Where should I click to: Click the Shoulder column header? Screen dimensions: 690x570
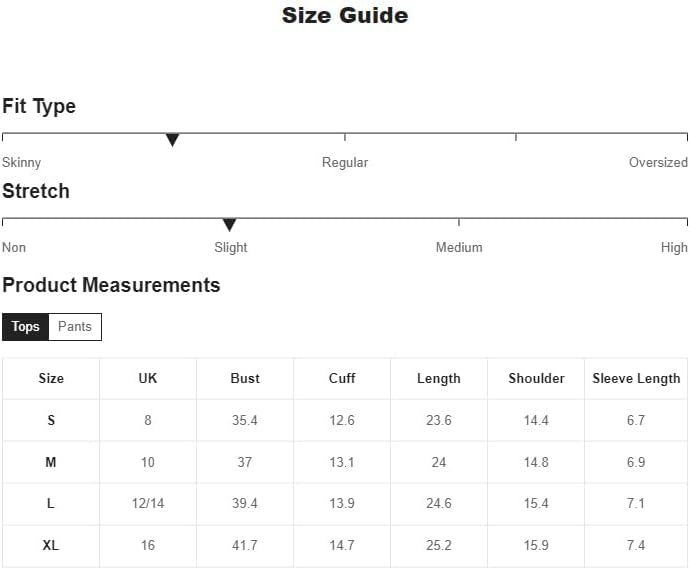coord(536,378)
